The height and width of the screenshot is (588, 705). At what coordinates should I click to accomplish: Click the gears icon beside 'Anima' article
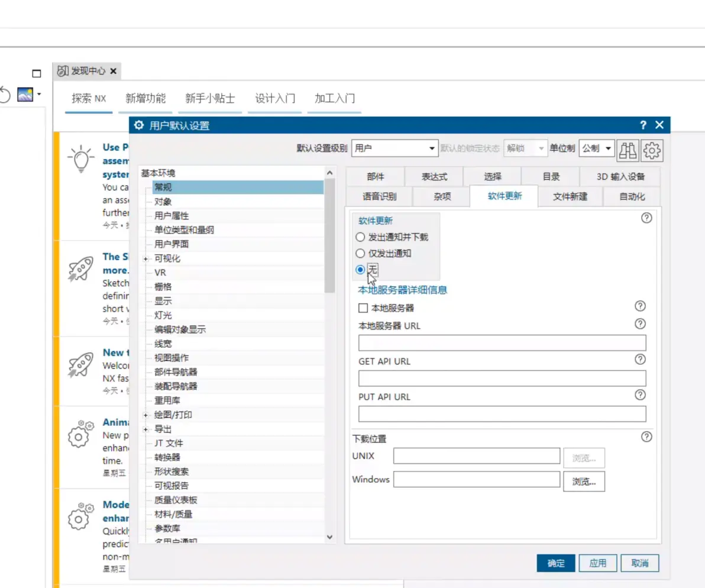pos(80,434)
